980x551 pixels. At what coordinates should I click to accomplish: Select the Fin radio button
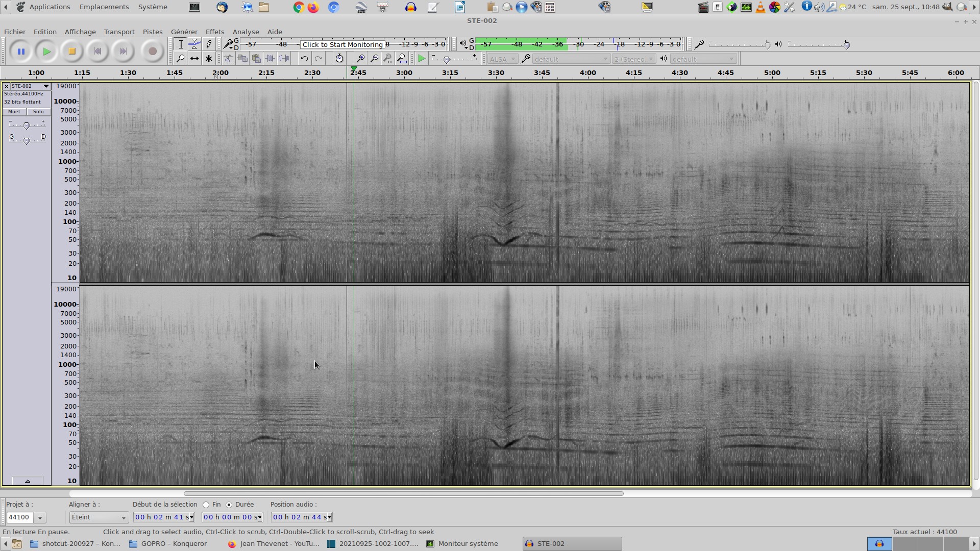click(x=206, y=505)
